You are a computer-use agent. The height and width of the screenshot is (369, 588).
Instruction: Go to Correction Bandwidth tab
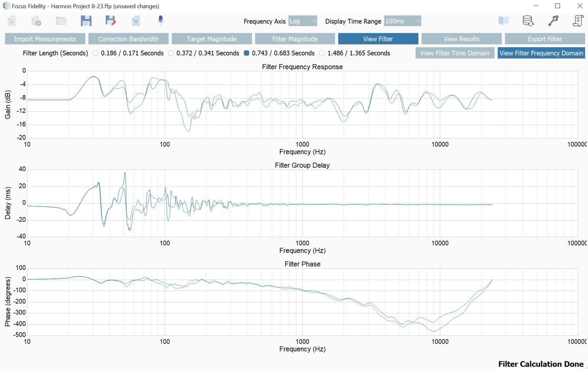tap(128, 39)
